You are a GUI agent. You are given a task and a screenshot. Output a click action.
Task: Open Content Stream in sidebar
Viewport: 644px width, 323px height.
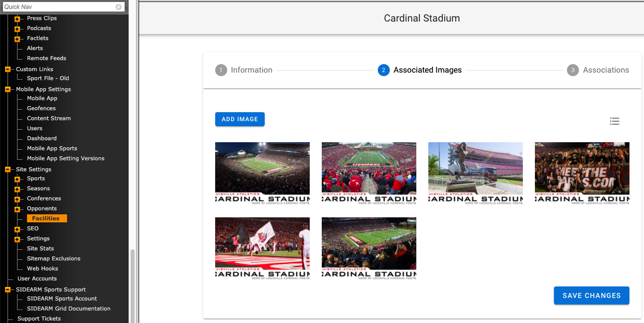click(49, 118)
